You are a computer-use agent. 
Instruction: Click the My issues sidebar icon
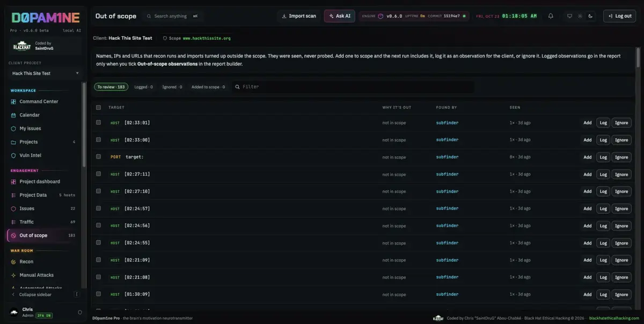[14, 128]
